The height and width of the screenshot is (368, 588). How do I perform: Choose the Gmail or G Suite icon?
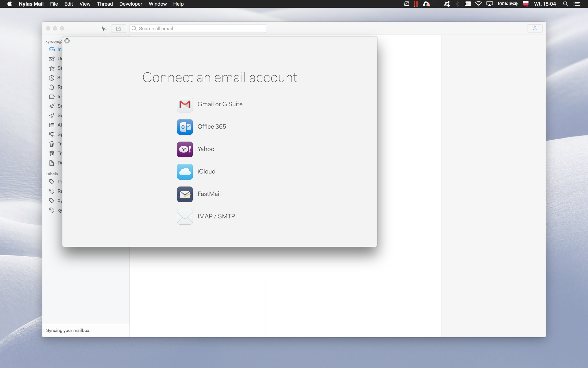tap(185, 104)
